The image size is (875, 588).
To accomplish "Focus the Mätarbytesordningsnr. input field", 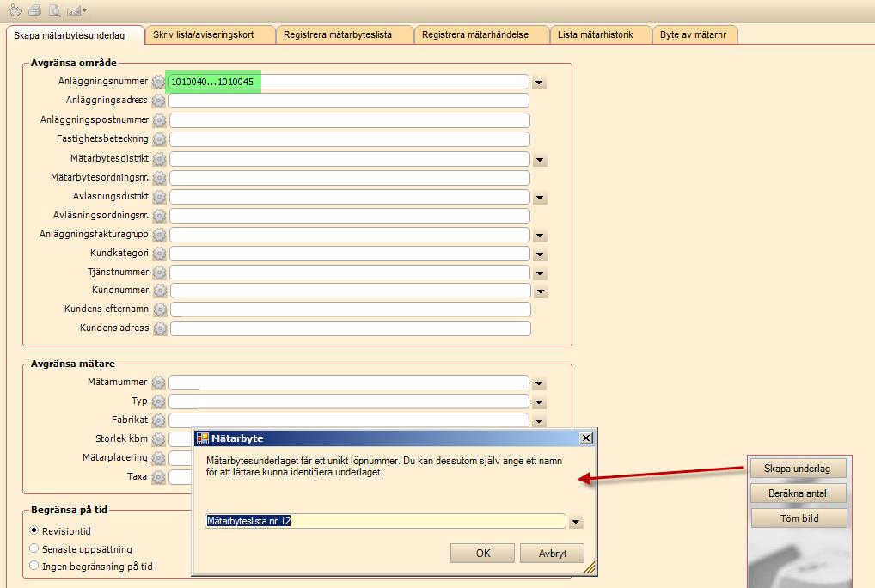I will point(349,178).
